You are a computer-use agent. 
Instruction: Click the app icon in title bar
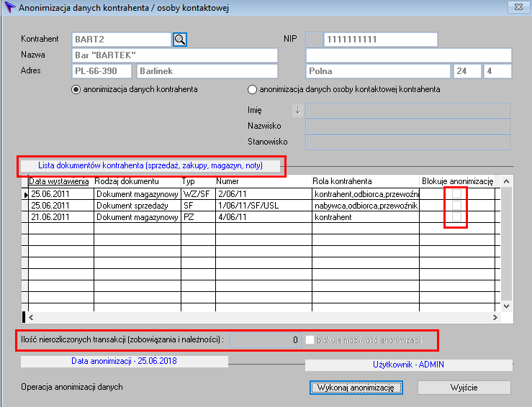[9, 8]
